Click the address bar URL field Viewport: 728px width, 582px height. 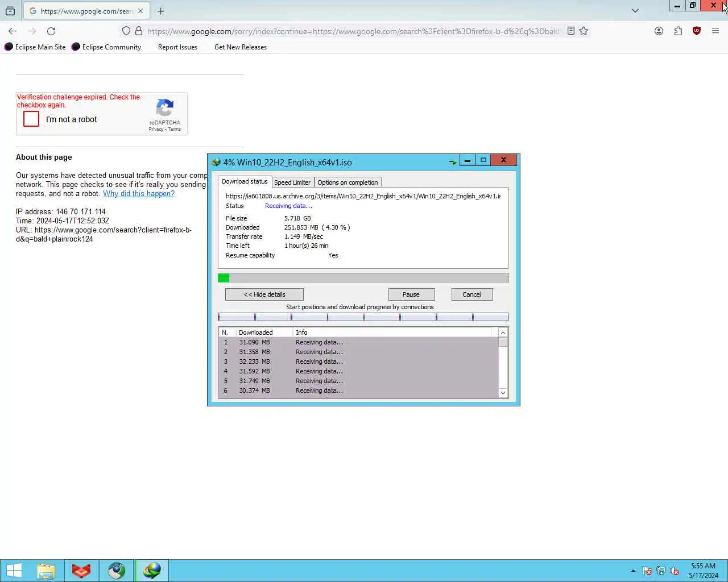point(353,31)
